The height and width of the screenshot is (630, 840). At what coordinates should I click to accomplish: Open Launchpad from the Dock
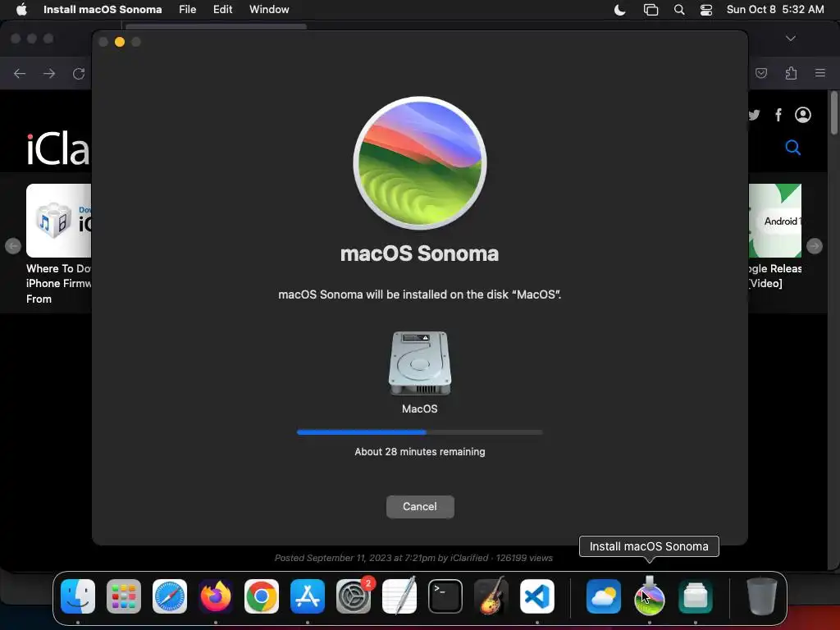(124, 596)
